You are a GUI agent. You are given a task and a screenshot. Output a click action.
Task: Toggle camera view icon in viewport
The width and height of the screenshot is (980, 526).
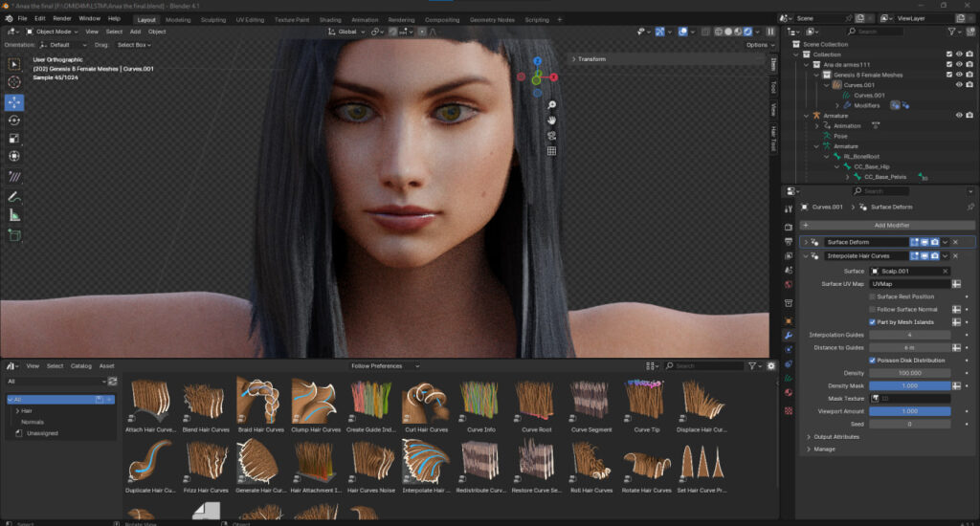551,136
